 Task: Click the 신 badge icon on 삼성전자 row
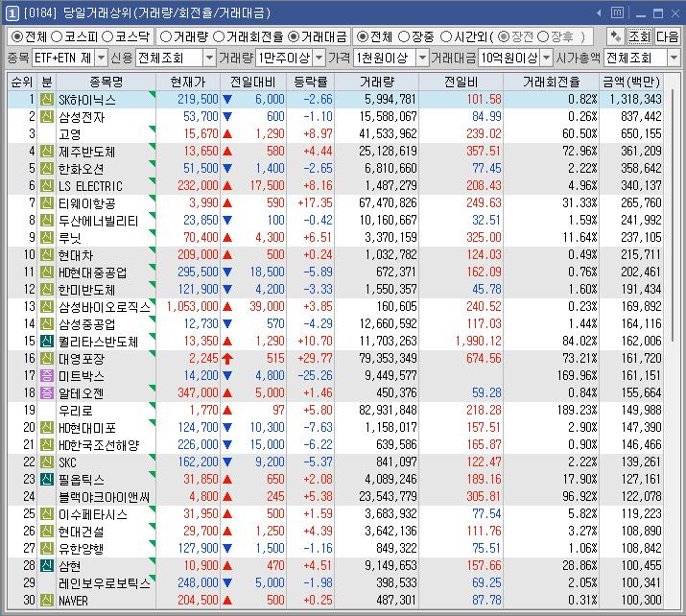47,117
